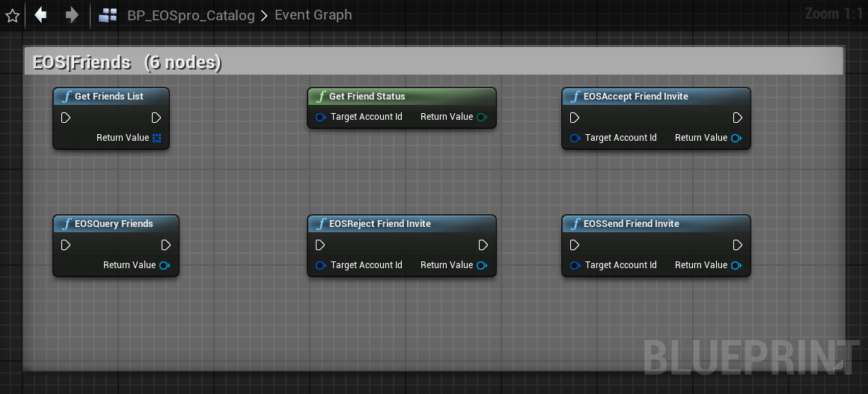Click EOSReject Friend Invite Target Account Id pin
This screenshot has height=394, width=868.
click(320, 265)
